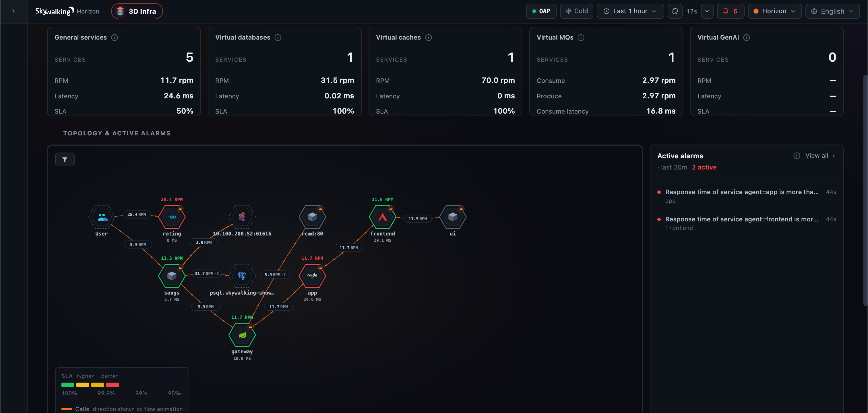Viewport: 868px width, 413px height.
Task: Select the psql PostgreSQL elephant node
Action: coord(242,276)
